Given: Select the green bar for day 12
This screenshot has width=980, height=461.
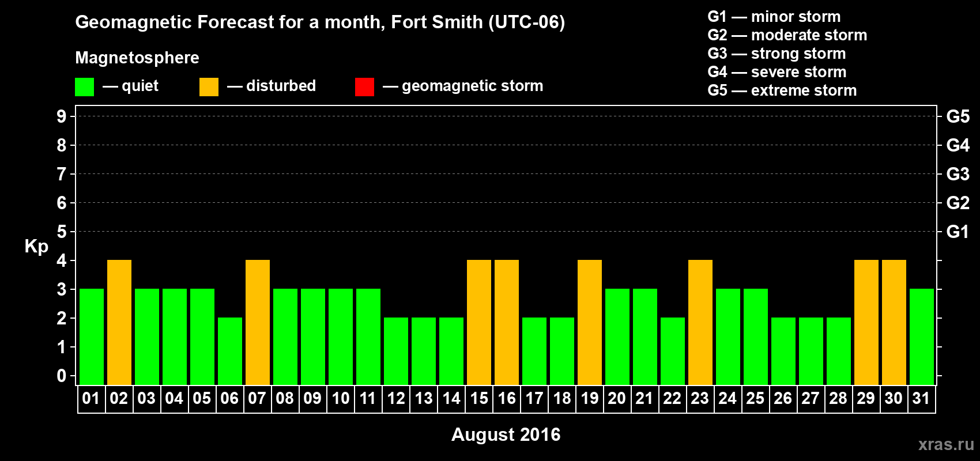Looking at the screenshot, I should [x=396, y=352].
